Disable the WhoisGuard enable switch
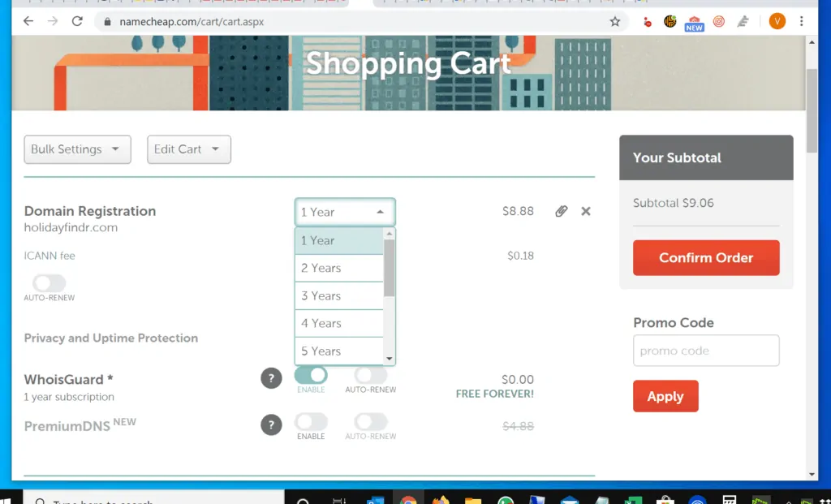Screen dimensions: 831x504 click(311, 375)
